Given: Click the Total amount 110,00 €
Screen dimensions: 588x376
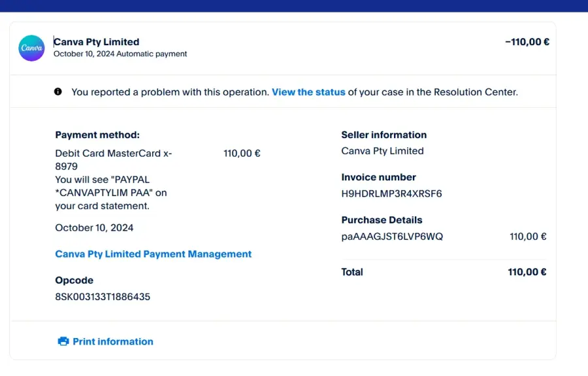Looking at the screenshot, I should [527, 272].
